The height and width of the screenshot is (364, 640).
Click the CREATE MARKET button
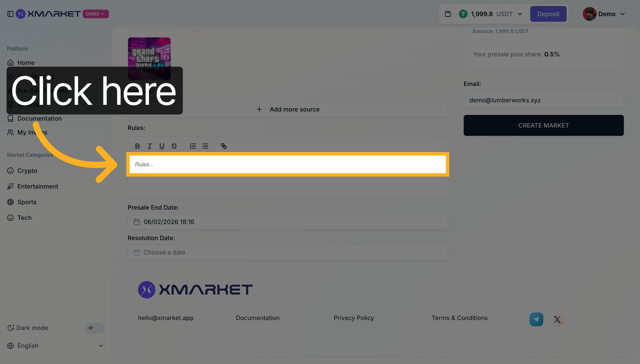point(543,125)
